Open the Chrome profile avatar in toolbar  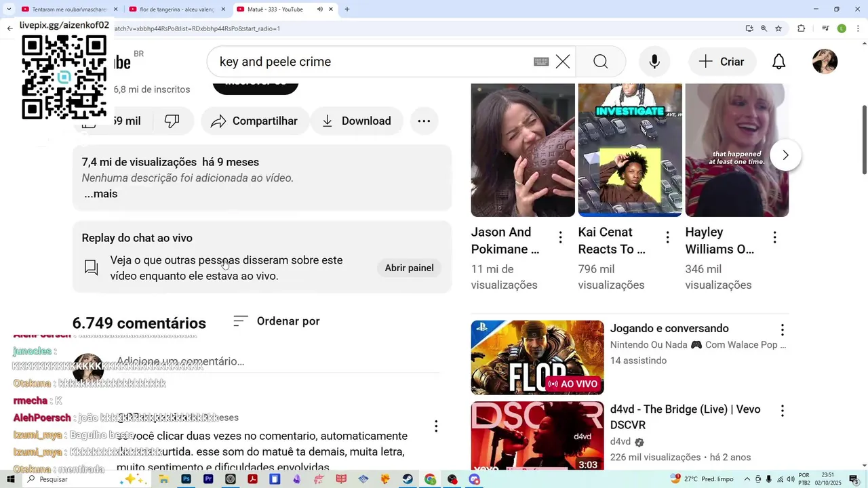(842, 28)
